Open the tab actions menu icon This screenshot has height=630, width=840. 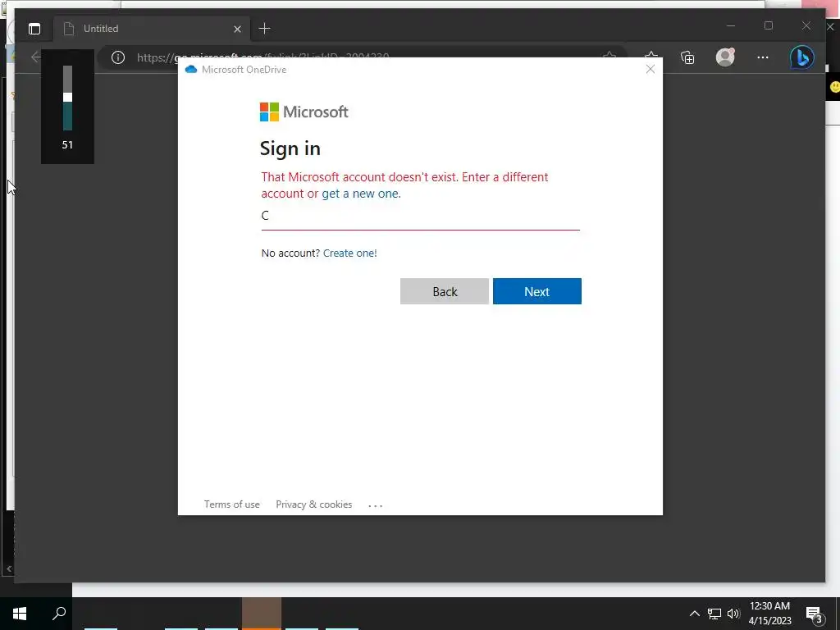click(x=34, y=29)
